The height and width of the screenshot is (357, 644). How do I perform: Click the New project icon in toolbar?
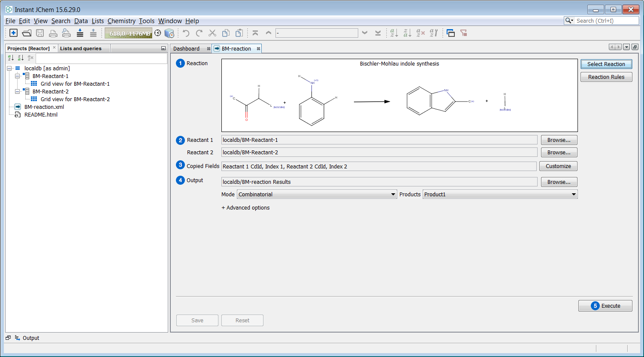pos(13,33)
